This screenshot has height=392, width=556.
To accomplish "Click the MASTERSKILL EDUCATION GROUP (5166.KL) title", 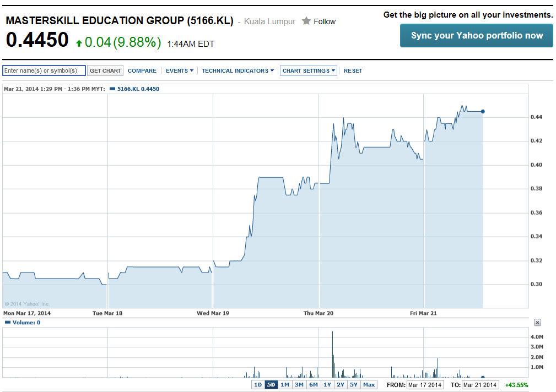I will (120, 20).
